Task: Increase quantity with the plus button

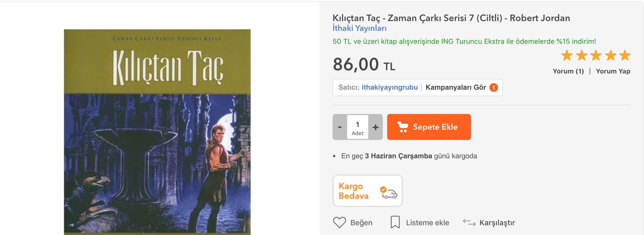Action: [x=376, y=127]
